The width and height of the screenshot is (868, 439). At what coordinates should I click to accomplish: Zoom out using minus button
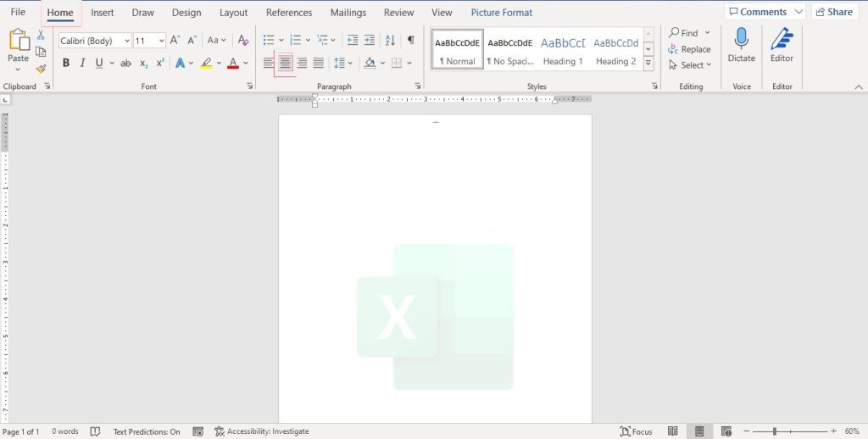746,431
